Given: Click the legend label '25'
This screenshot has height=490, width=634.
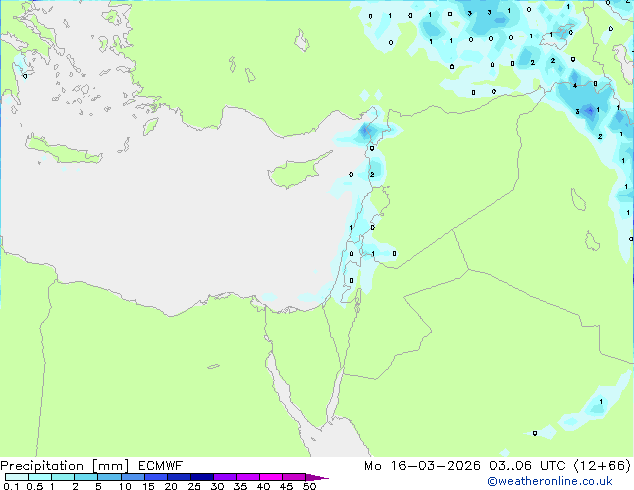Looking at the screenshot, I should point(194,486).
